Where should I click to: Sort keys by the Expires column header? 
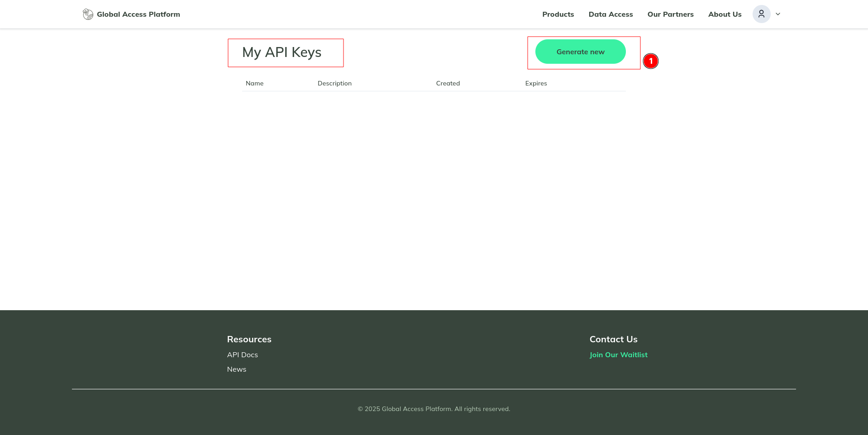pos(536,83)
